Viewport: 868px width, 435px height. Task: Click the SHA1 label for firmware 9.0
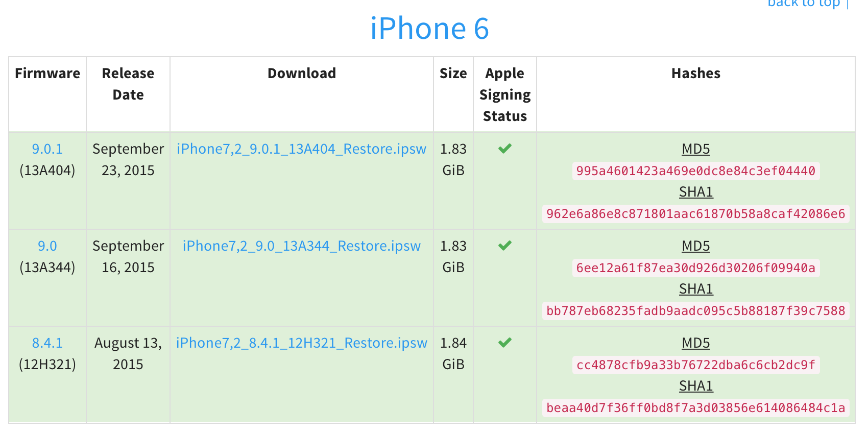click(696, 289)
